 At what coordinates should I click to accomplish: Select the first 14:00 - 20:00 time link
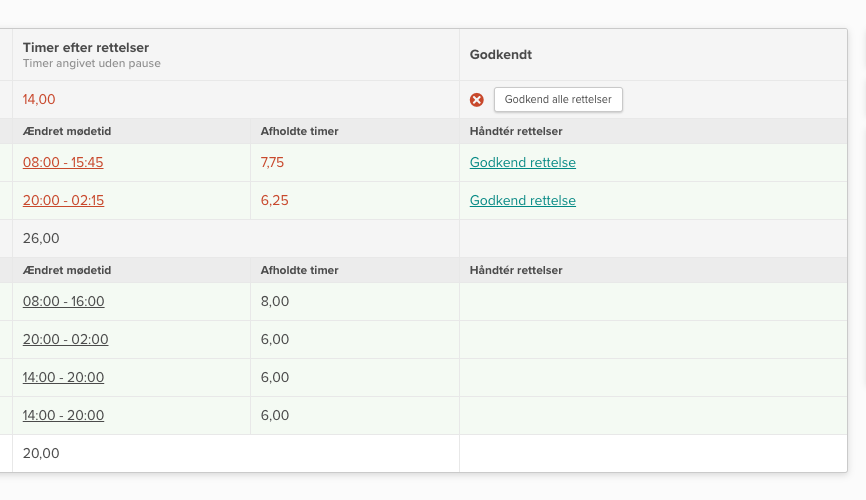[x=63, y=377]
